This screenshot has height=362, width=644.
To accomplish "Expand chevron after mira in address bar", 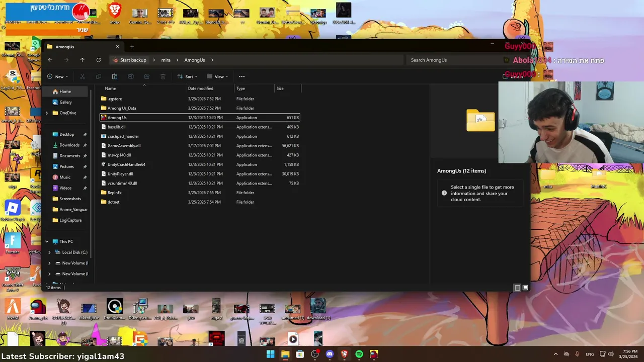I will [178, 60].
